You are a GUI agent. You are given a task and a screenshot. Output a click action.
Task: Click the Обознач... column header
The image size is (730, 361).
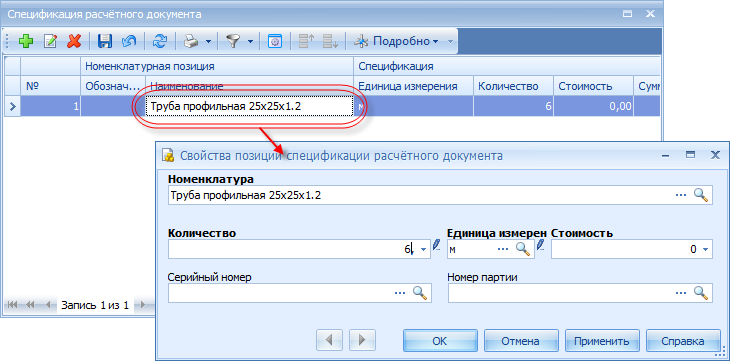coord(113,86)
